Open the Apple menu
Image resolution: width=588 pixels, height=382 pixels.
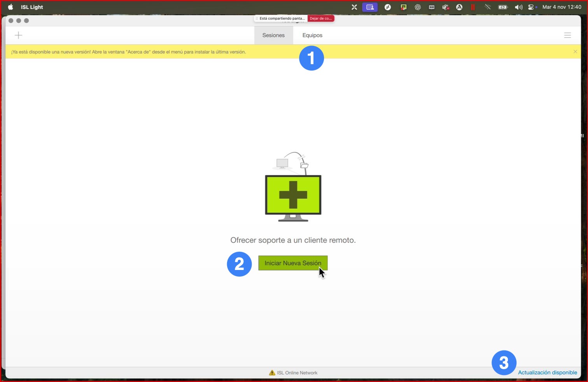(x=10, y=7)
